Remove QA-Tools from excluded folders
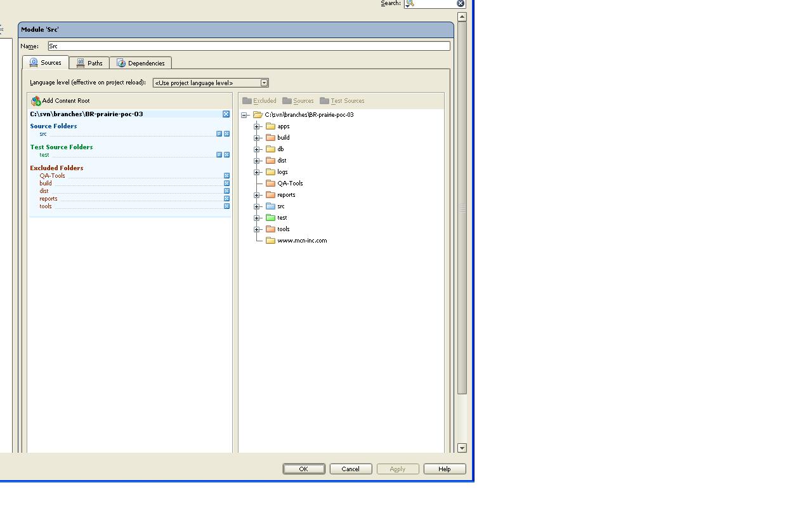The image size is (812, 508). click(226, 176)
